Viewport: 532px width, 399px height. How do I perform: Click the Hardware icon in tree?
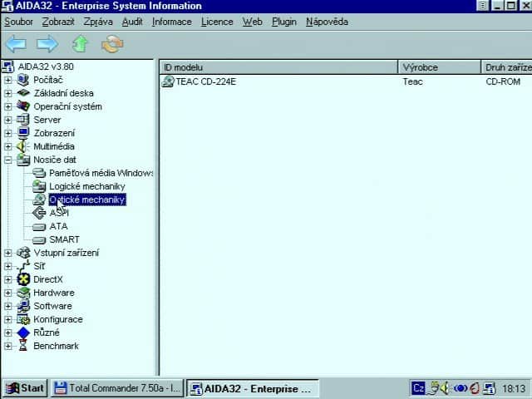tap(23, 293)
